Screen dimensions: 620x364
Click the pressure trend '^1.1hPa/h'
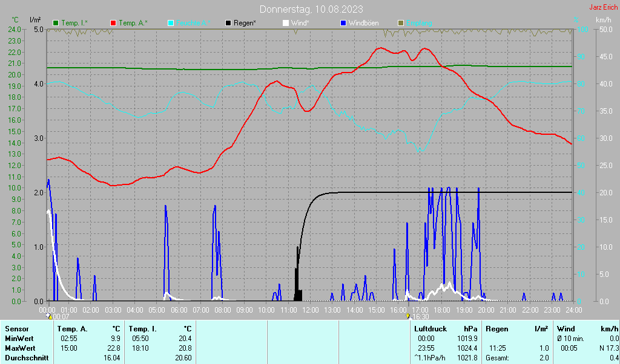430,358
